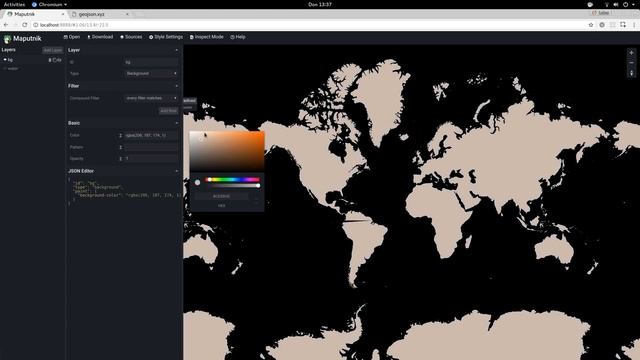Click the Opacity input field
The height and width of the screenshot is (360, 640).
pyautogui.click(x=151, y=158)
